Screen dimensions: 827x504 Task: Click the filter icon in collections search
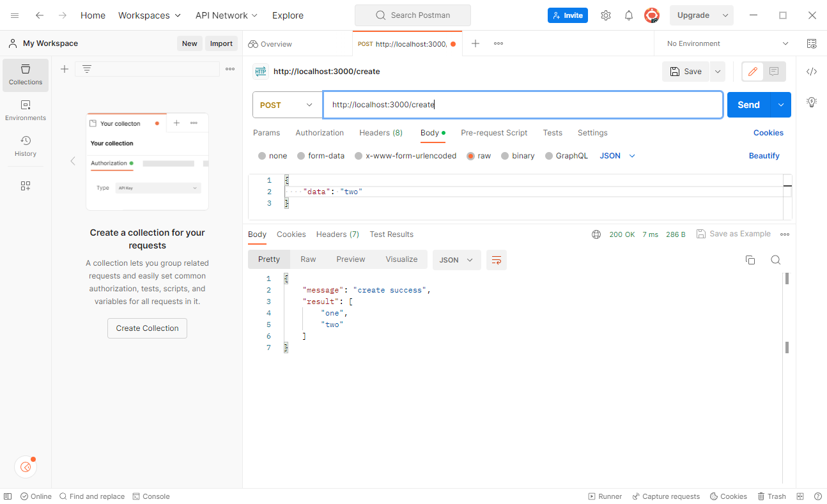point(87,69)
